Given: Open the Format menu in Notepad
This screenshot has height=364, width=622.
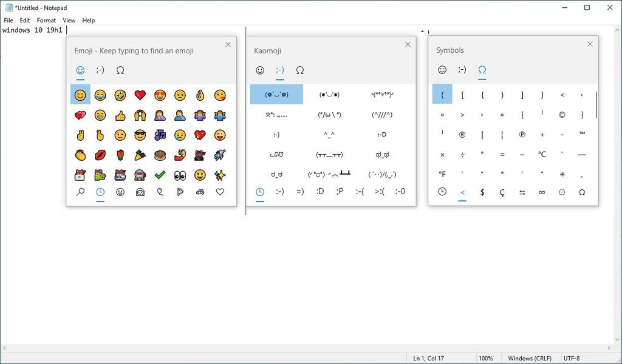Looking at the screenshot, I should [46, 20].
